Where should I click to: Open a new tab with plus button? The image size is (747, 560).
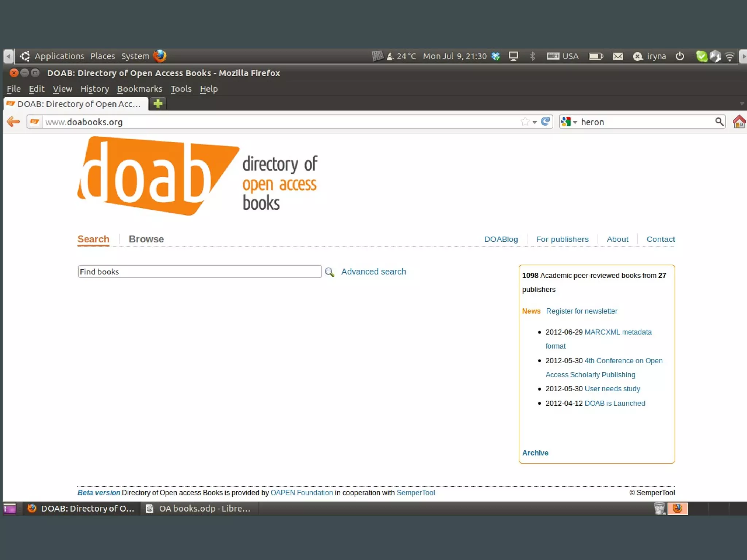coord(158,104)
